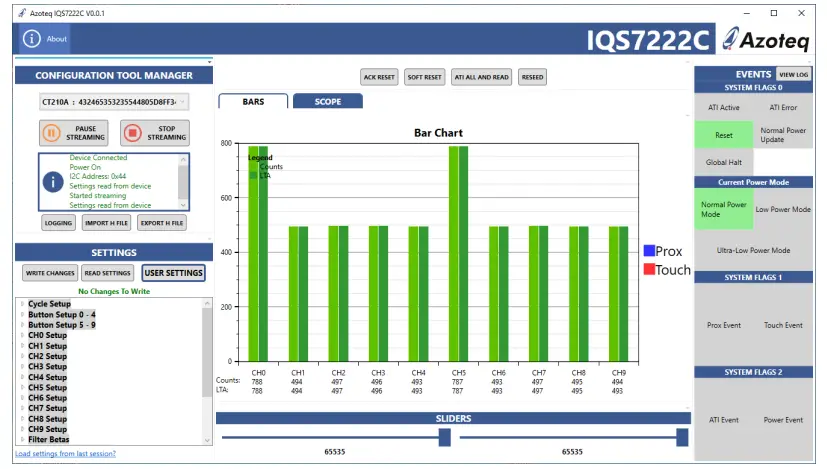
Task: Click the Global Halt flag
Action: (724, 162)
